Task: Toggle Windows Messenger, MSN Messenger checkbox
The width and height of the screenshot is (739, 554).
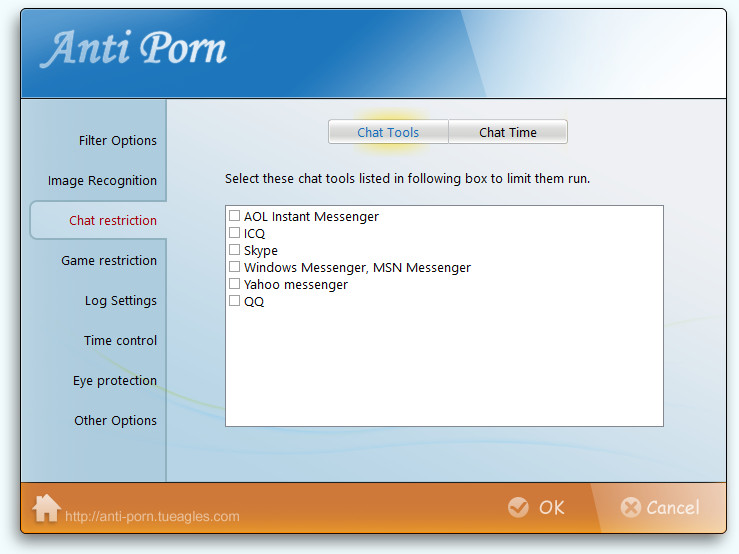Action: (x=234, y=267)
